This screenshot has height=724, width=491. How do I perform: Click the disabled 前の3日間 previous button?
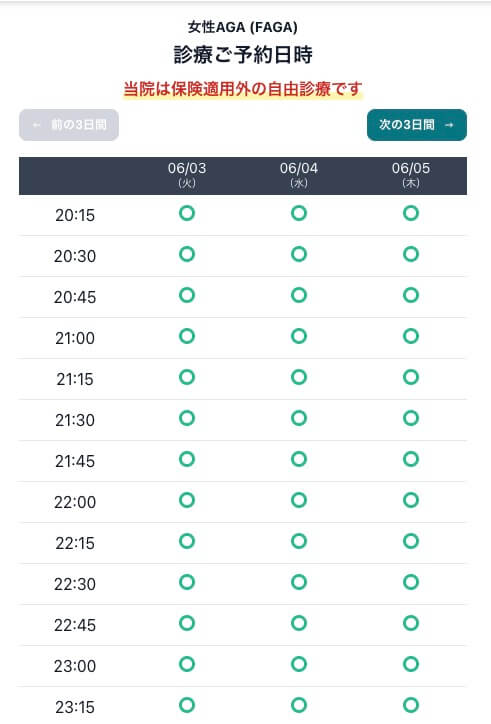coord(69,125)
